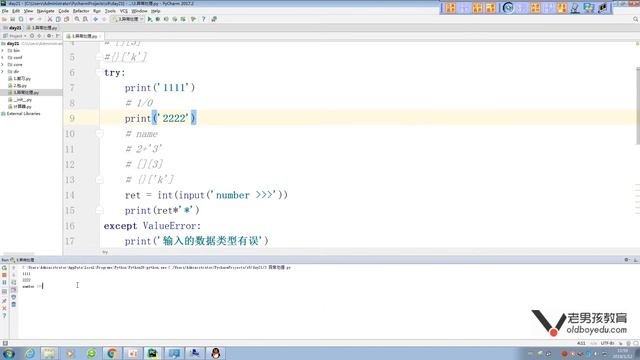640x360 pixels.
Task: Click the toolbar Help question mark icon
Action: click(204, 19)
